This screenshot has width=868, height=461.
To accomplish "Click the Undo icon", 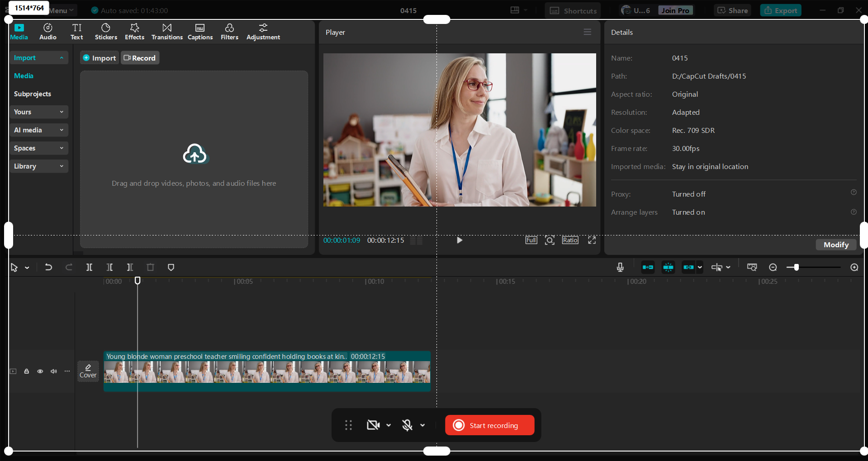I will coord(48,267).
